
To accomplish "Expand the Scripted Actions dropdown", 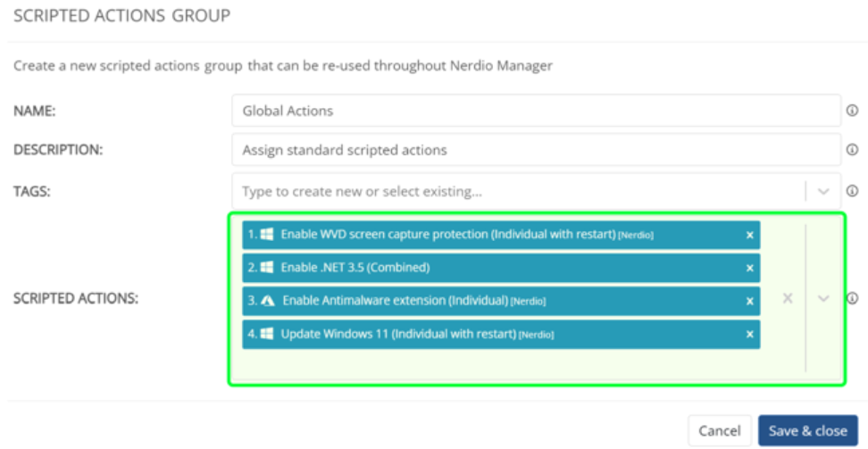I will (x=824, y=299).
